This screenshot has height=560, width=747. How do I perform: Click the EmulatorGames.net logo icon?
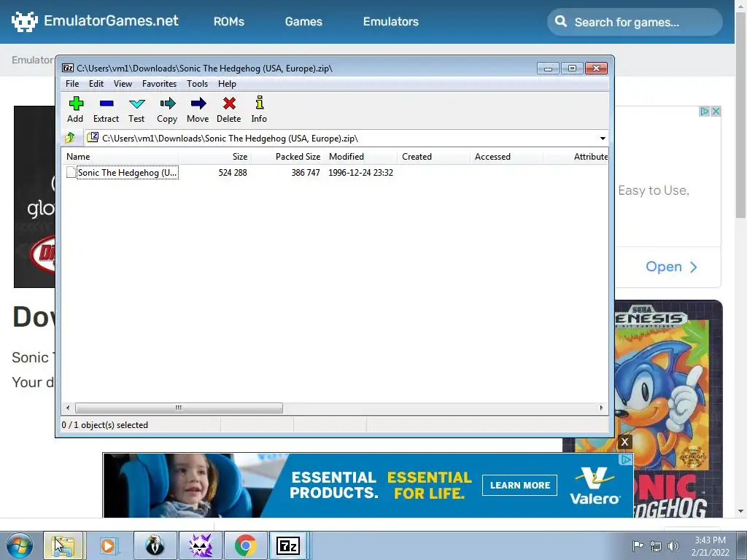tap(24, 21)
